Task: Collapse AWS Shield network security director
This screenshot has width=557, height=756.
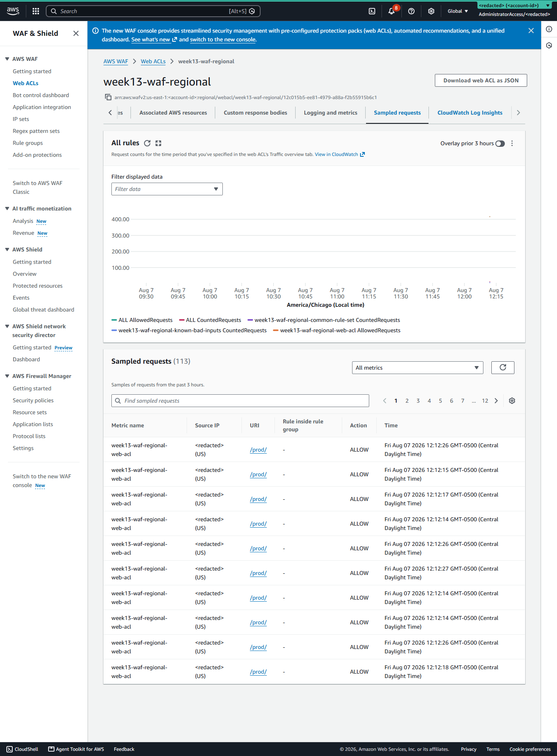Action: click(7, 326)
